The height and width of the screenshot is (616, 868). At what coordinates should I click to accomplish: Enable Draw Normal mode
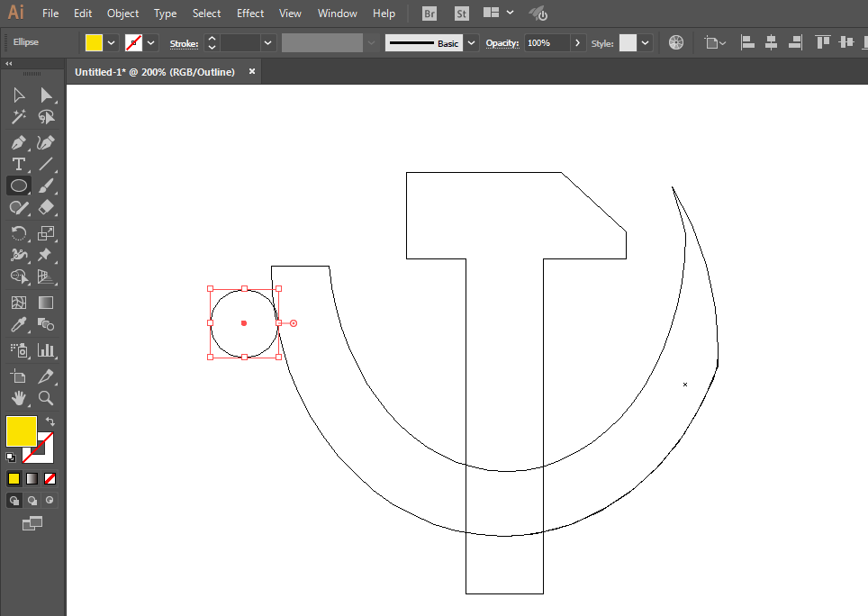(x=14, y=501)
